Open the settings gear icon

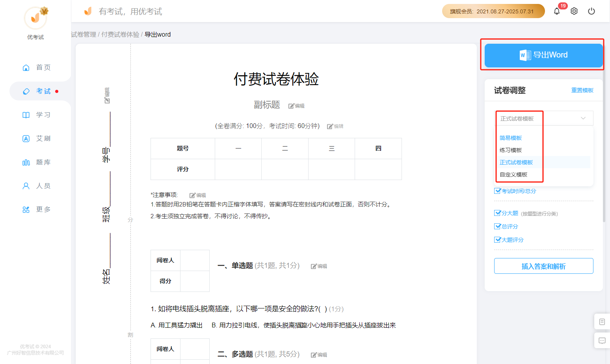[x=574, y=11]
